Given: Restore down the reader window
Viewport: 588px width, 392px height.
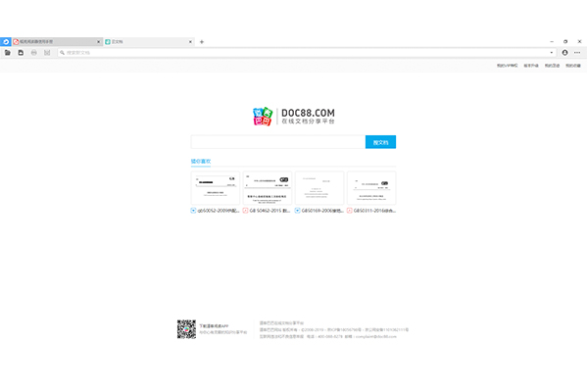Looking at the screenshot, I should [x=565, y=41].
